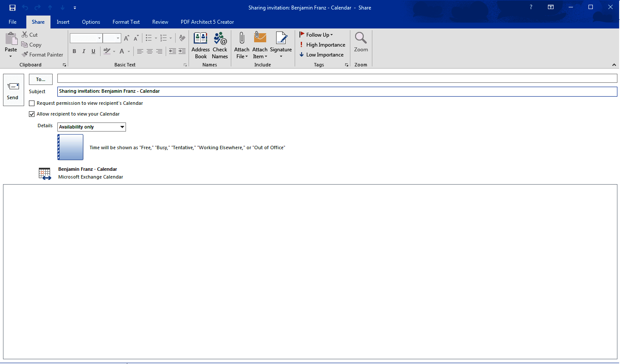The height and width of the screenshot is (364, 620).
Task: Open the Clipboard pane launcher
Action: 65,65
